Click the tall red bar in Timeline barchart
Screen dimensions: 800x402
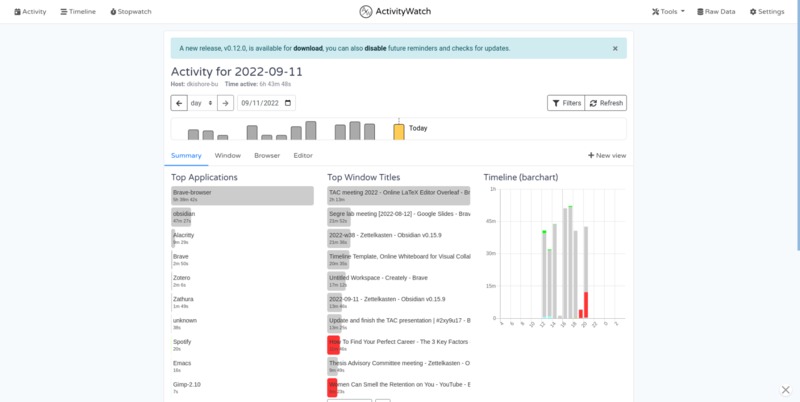tap(586, 305)
